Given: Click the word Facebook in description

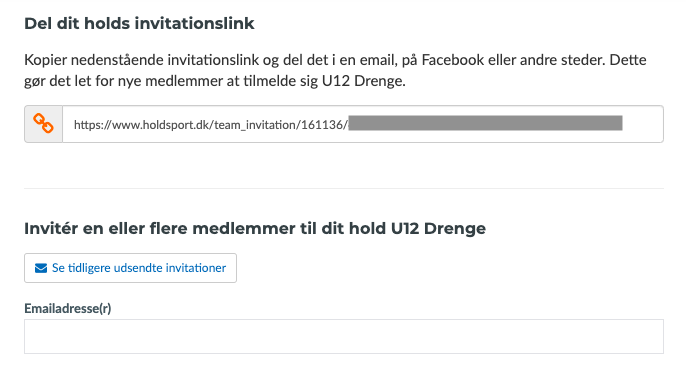Looking at the screenshot, I should (x=453, y=60).
